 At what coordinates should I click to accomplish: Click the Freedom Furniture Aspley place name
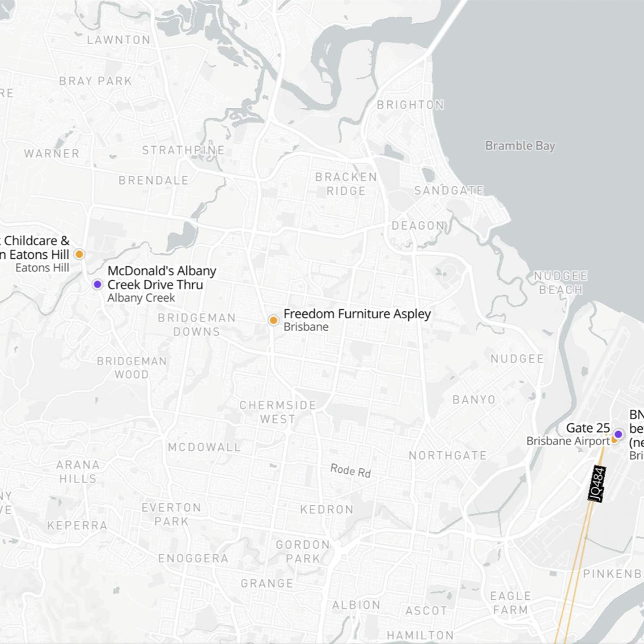[x=357, y=314]
